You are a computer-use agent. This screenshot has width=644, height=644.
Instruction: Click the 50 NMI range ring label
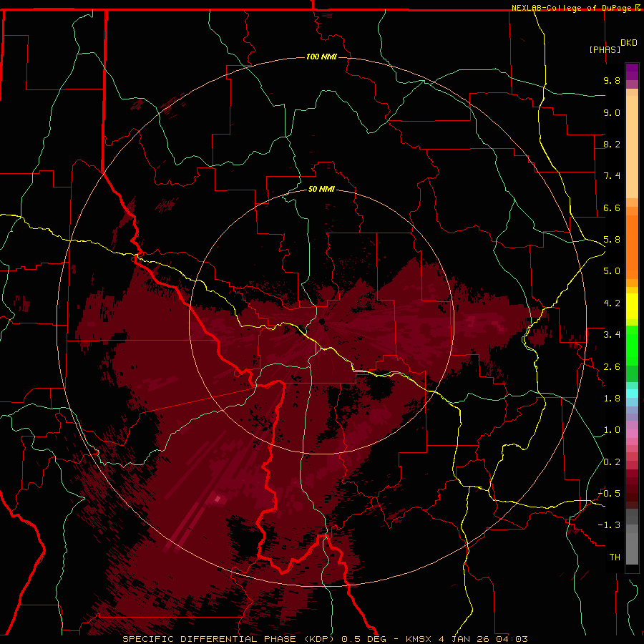[321, 189]
